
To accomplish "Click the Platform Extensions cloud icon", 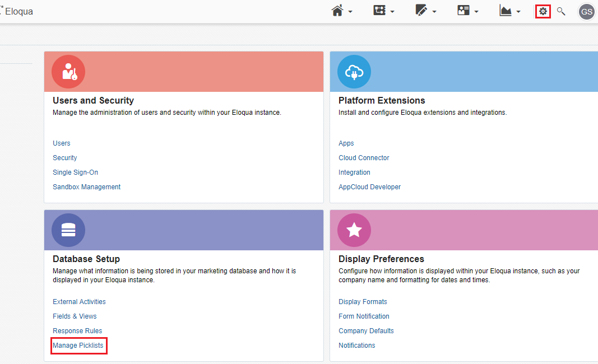I will [354, 72].
